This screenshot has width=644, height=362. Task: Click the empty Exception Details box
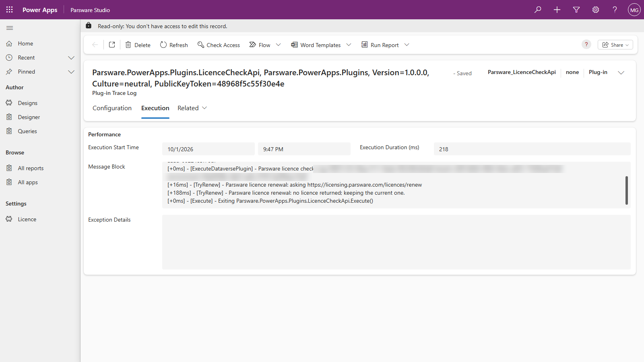point(396,242)
